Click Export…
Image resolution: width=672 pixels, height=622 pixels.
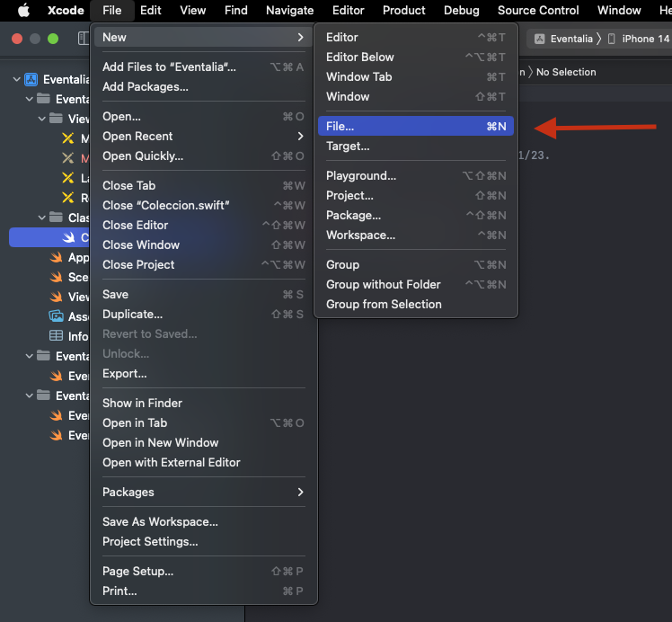pyautogui.click(x=204, y=373)
